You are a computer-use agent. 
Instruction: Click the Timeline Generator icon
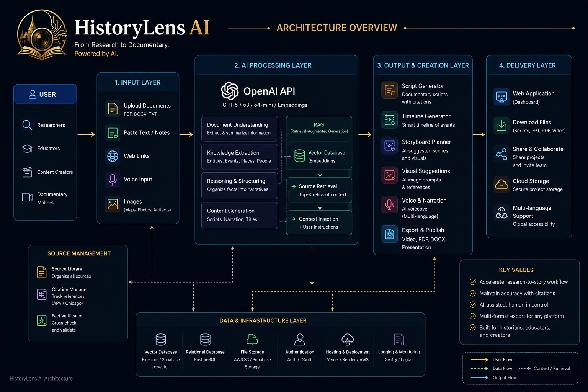(x=389, y=119)
